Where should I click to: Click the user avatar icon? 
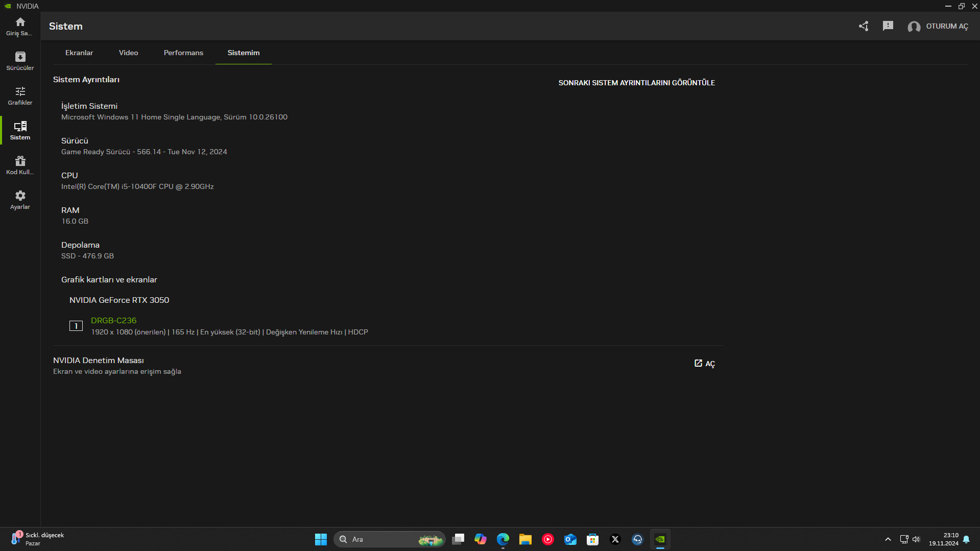click(x=914, y=27)
